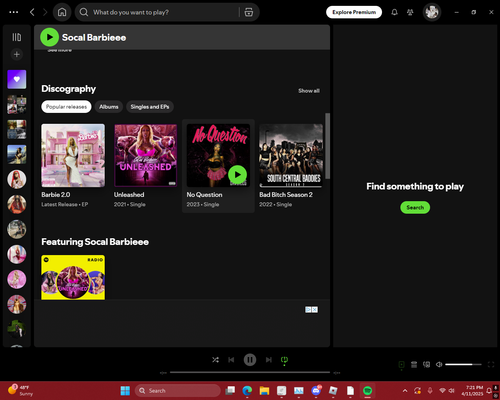Skip to previous track
Viewport: 500px width, 400px height.
(231, 360)
